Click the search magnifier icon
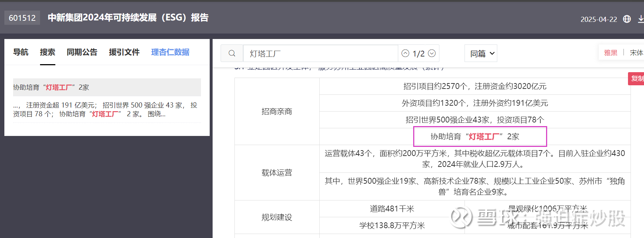 [232, 54]
